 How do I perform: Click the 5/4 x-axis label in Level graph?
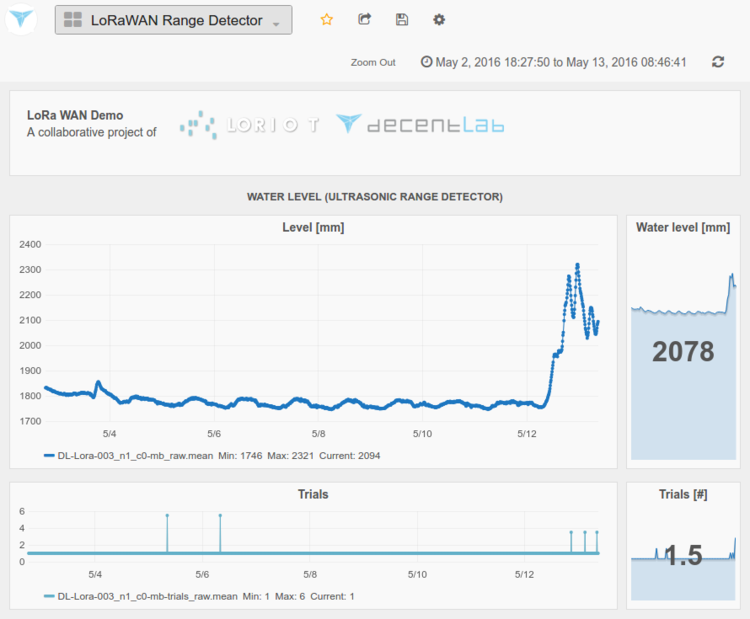pyautogui.click(x=109, y=434)
